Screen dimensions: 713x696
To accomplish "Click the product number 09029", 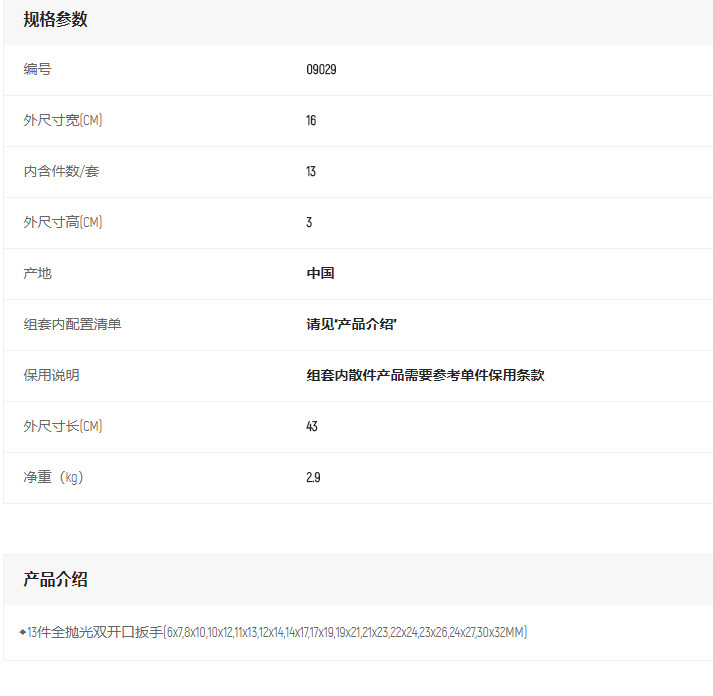I will 321,70.
